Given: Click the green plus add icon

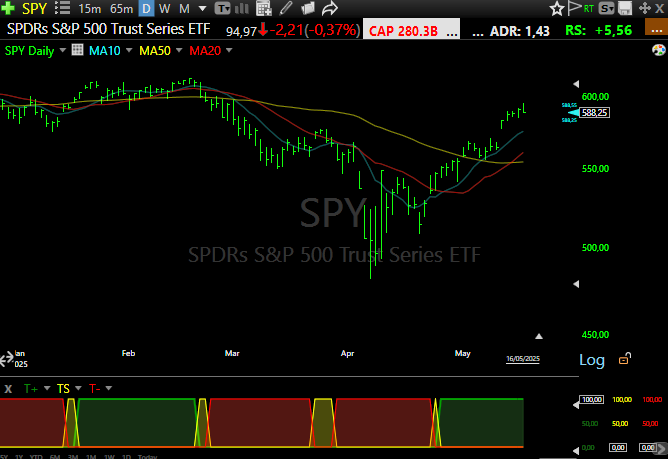Looking at the screenshot, I should [x=8, y=8].
